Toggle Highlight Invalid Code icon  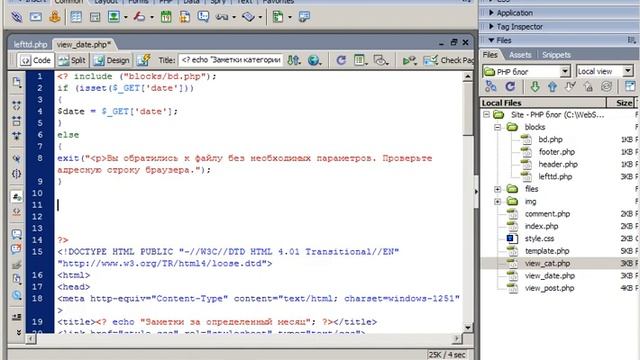tap(16, 212)
